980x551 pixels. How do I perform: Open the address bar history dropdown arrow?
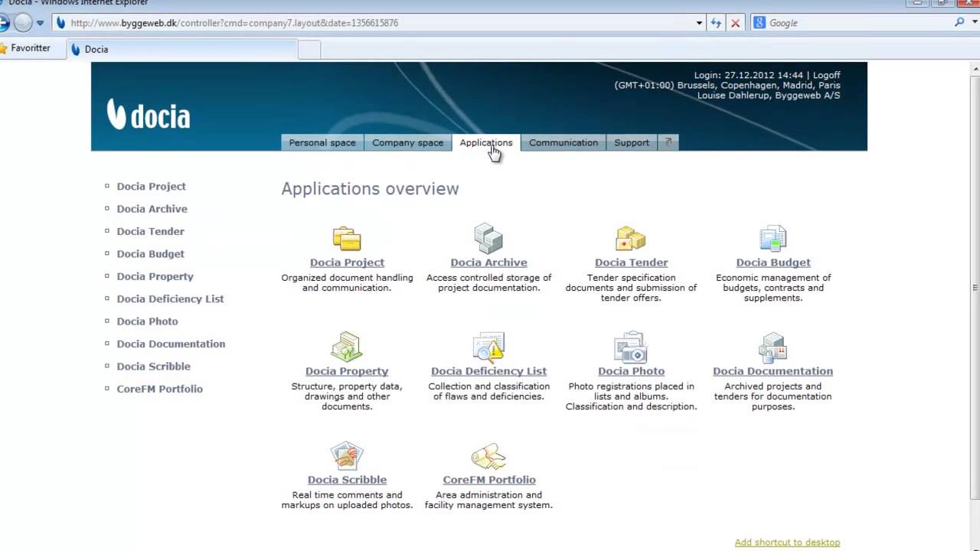click(x=699, y=23)
